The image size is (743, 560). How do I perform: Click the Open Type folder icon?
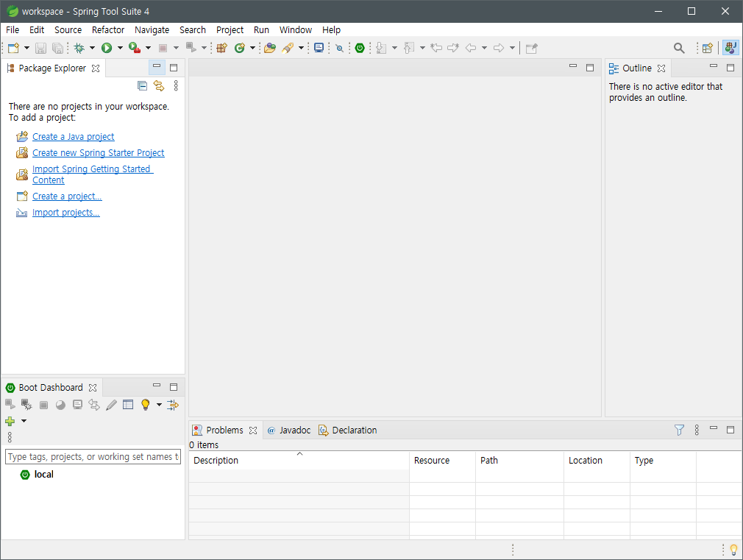point(270,48)
